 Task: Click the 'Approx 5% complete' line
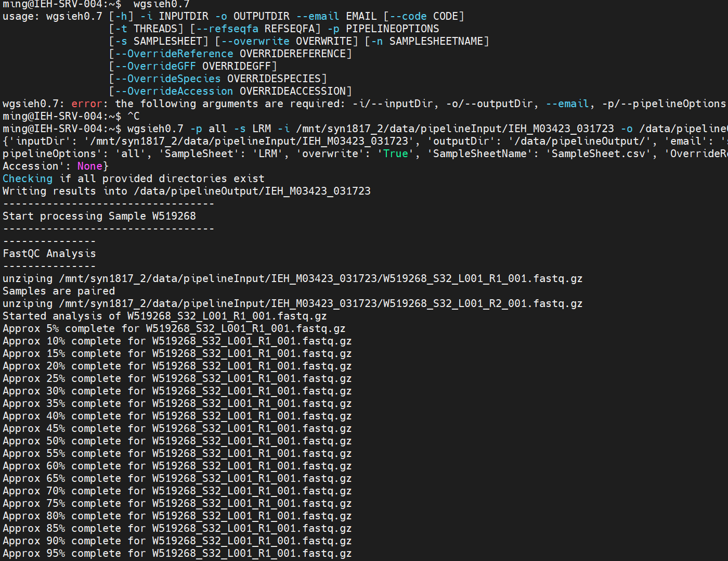[x=174, y=328]
